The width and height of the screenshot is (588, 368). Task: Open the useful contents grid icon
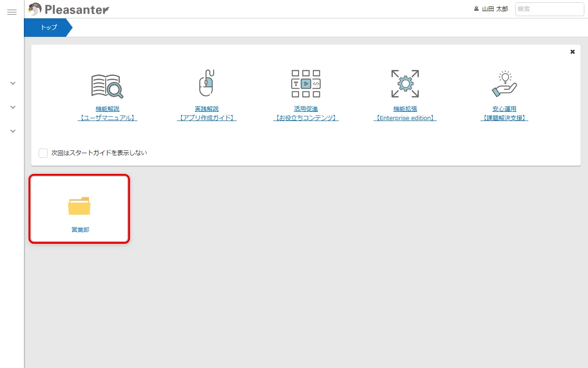tap(306, 84)
